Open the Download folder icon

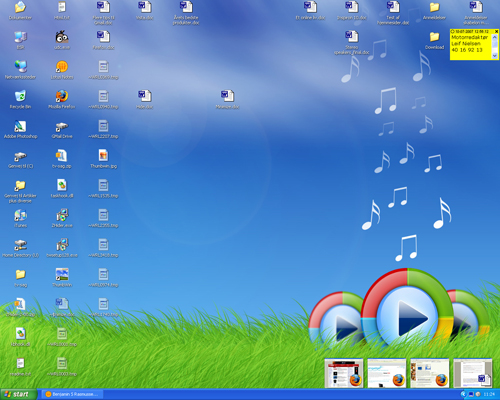(x=434, y=37)
